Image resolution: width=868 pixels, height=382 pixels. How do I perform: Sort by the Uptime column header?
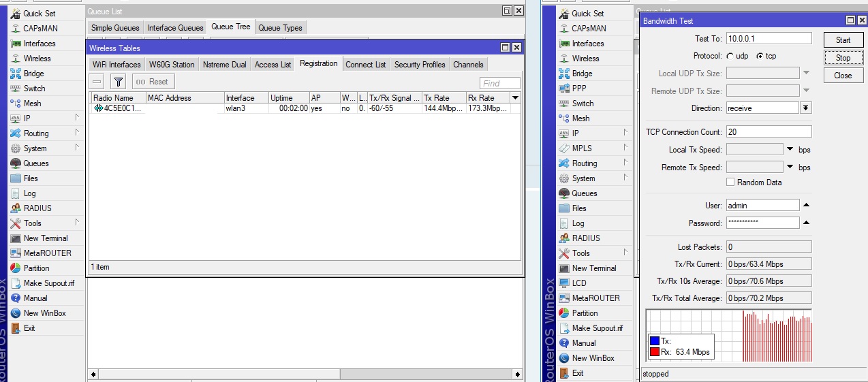[288, 98]
